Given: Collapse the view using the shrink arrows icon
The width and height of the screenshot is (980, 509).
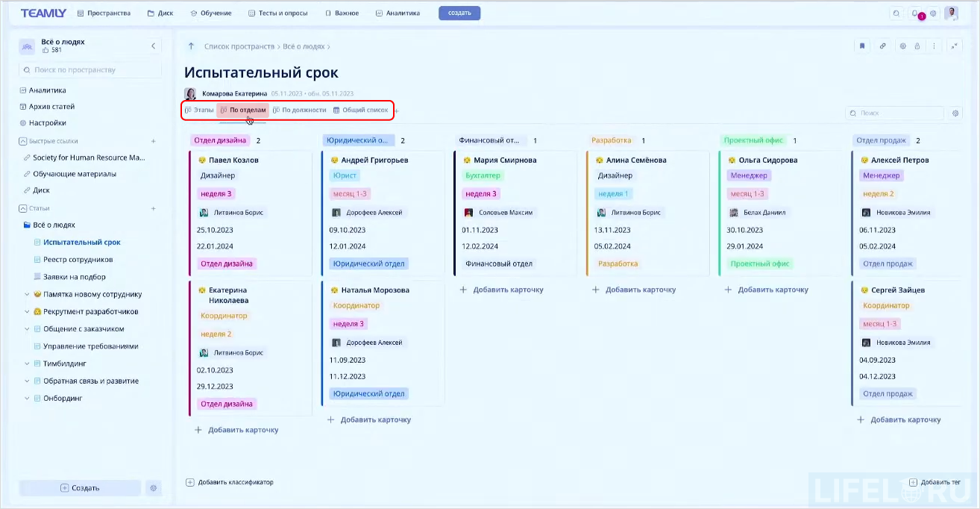Looking at the screenshot, I should [955, 46].
